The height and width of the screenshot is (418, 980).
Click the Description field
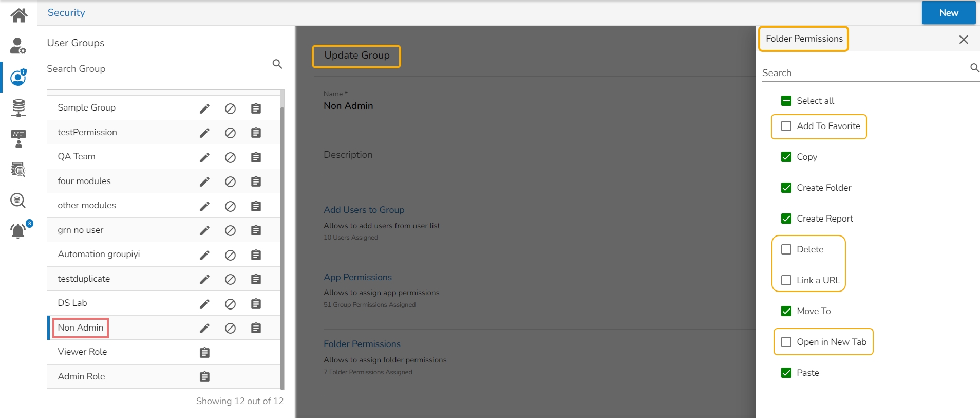pyautogui.click(x=539, y=155)
